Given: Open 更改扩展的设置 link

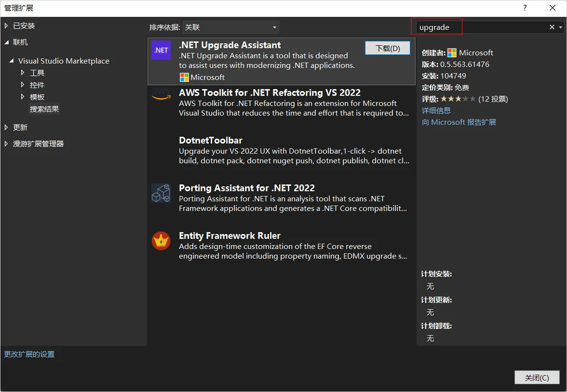Looking at the screenshot, I should pos(29,354).
